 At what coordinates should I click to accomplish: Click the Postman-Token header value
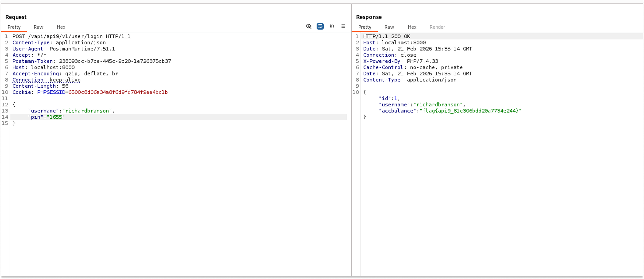pyautogui.click(x=115, y=61)
